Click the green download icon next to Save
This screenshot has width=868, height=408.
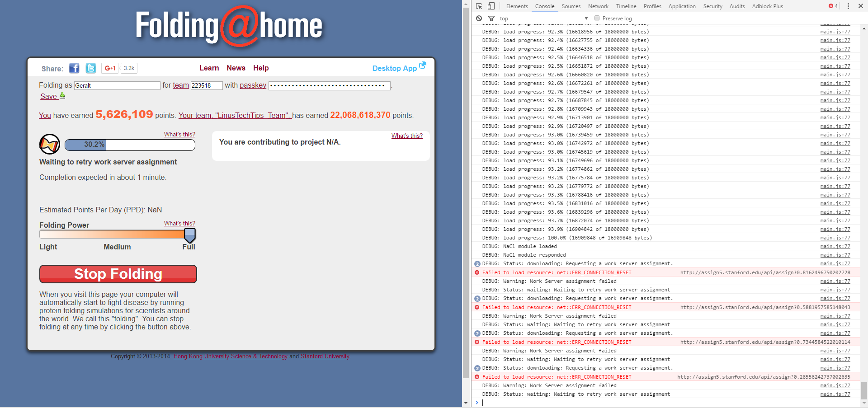click(62, 96)
